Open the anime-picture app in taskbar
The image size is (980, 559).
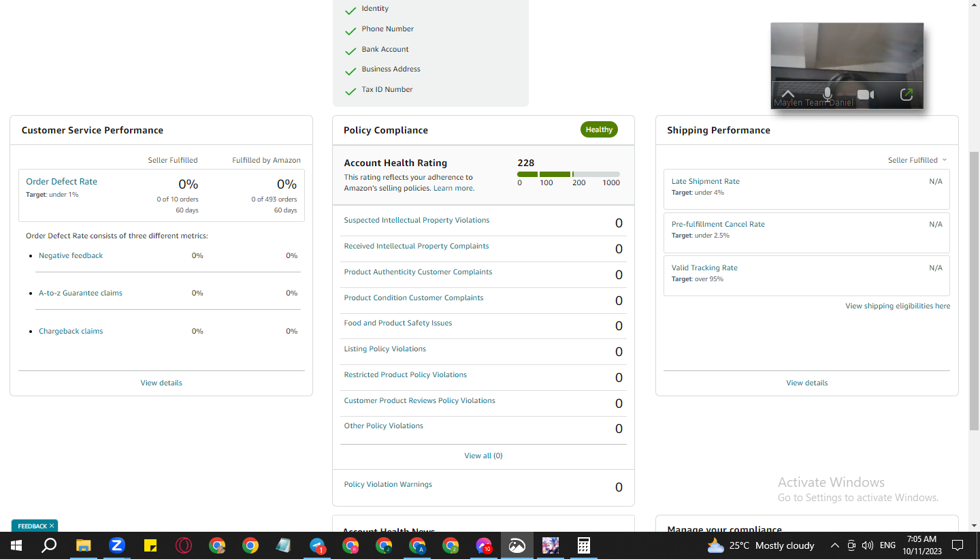click(550, 545)
